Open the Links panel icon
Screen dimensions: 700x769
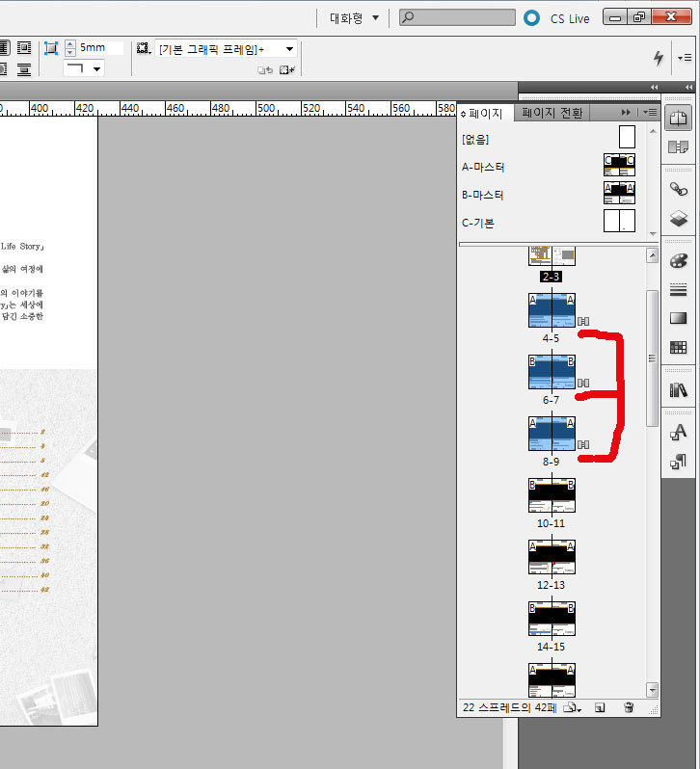679,189
